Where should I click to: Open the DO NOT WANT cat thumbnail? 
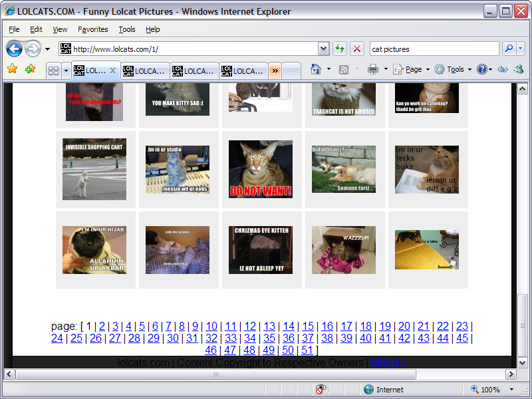click(x=260, y=169)
